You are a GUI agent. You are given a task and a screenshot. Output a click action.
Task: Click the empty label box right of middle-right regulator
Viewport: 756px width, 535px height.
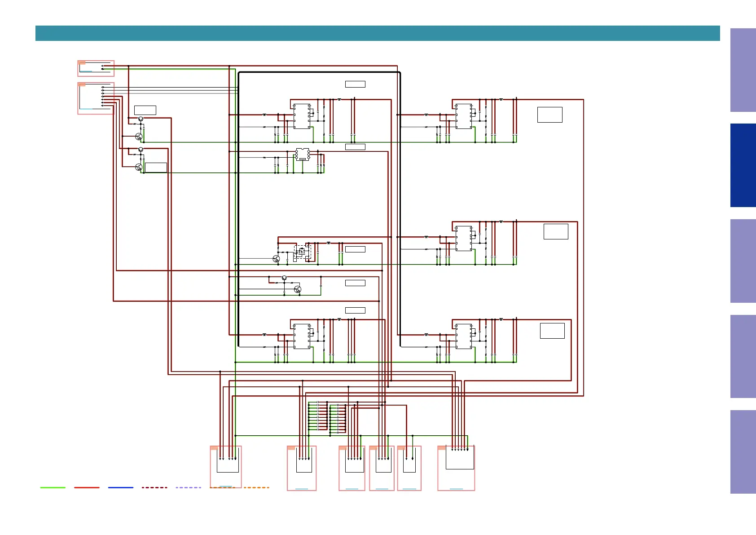tap(556, 231)
